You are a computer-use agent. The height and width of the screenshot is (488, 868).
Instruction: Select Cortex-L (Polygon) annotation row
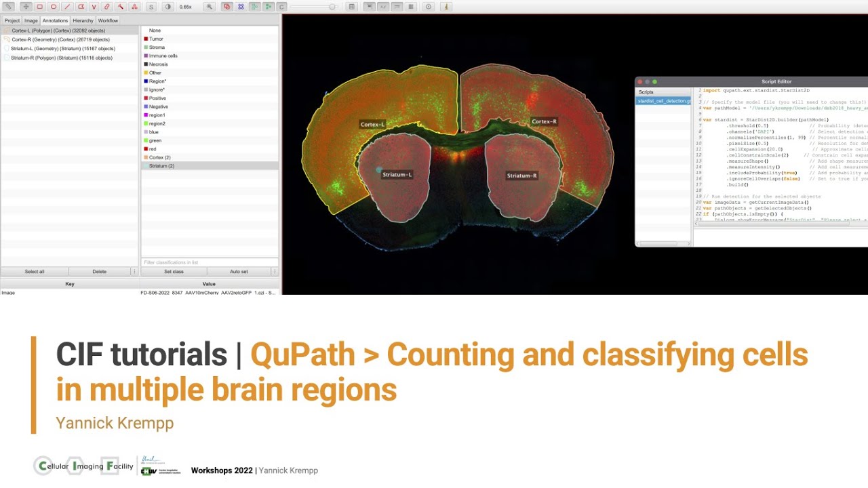[x=69, y=30]
